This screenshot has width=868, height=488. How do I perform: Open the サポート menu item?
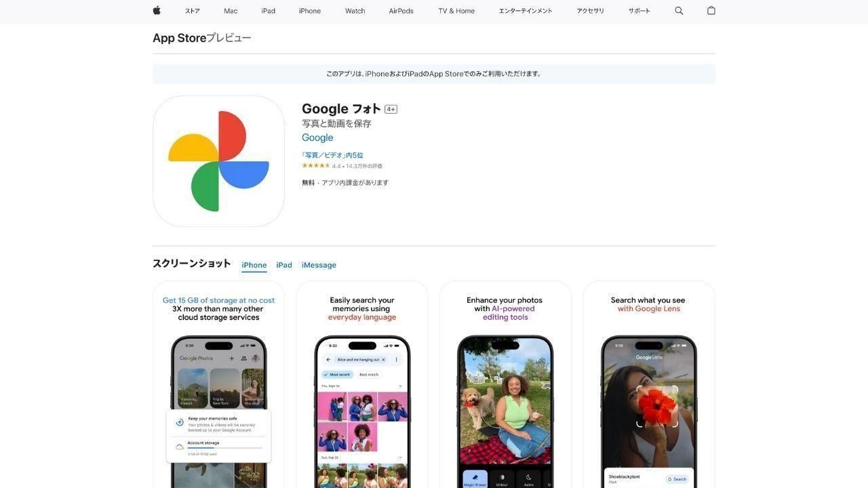click(x=639, y=11)
